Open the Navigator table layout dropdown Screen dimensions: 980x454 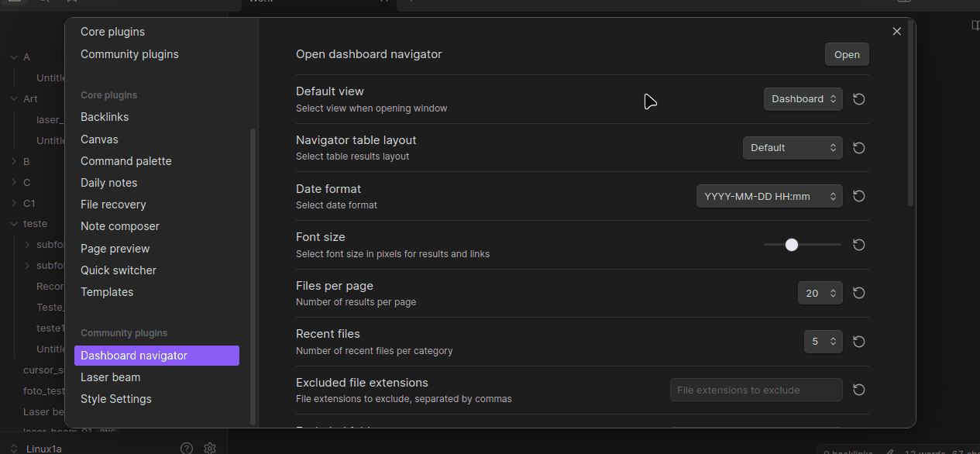coord(792,147)
